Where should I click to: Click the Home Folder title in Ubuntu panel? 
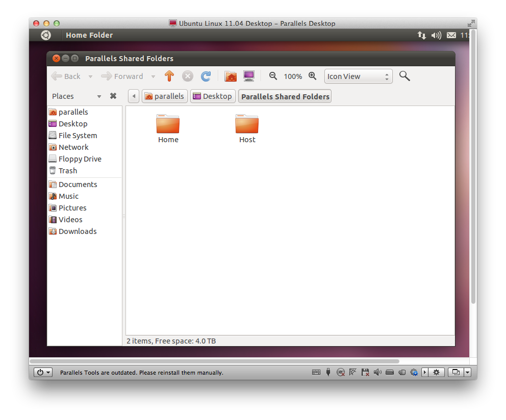tap(89, 35)
